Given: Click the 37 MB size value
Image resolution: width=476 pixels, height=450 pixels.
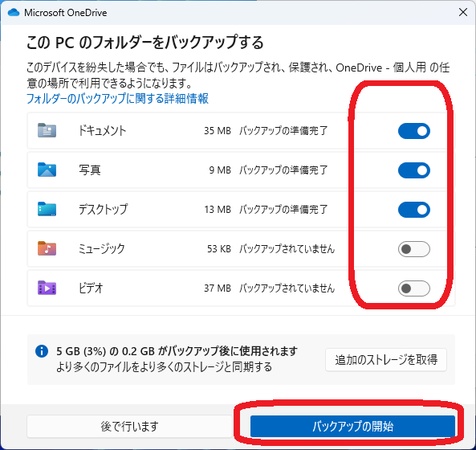Looking at the screenshot, I should pos(217,288).
